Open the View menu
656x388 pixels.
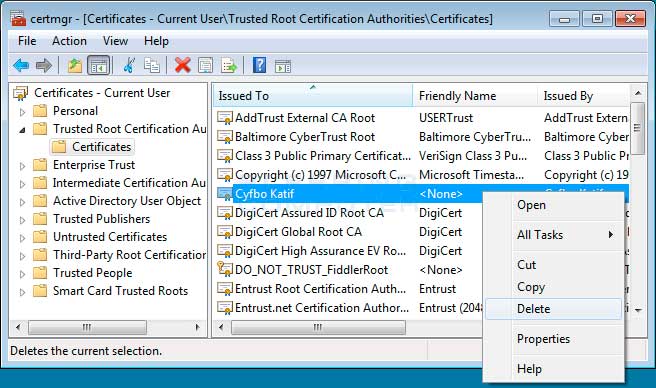(115, 41)
